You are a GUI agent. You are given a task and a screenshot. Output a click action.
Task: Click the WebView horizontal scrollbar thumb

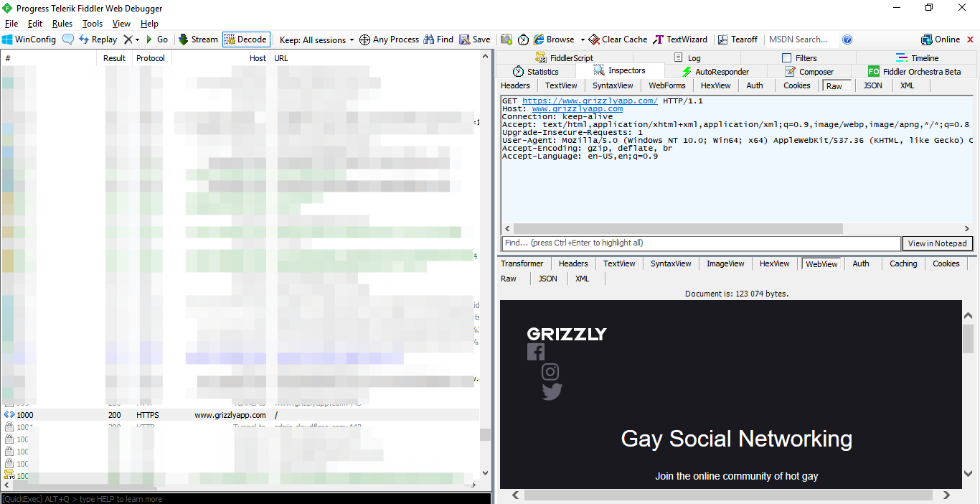[x=728, y=495]
